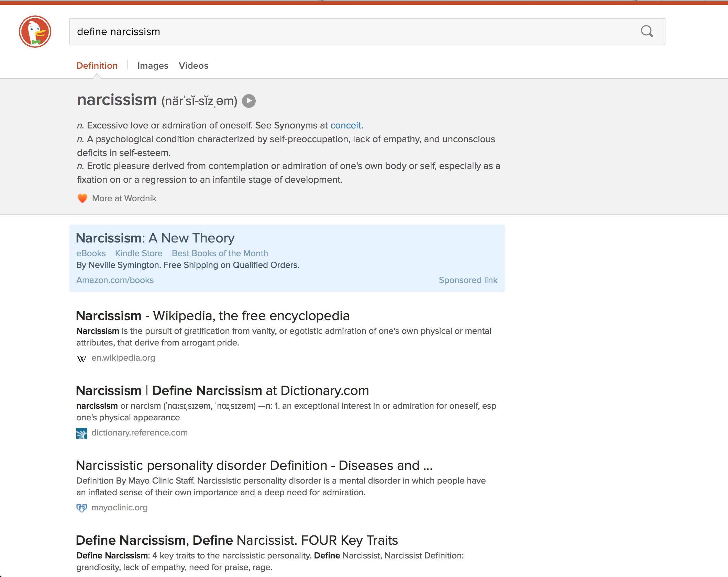Open 'Define Narcissism, Define Narcissist. FOUR Key Traits' result
Screen dimensions: 728x577
236,540
